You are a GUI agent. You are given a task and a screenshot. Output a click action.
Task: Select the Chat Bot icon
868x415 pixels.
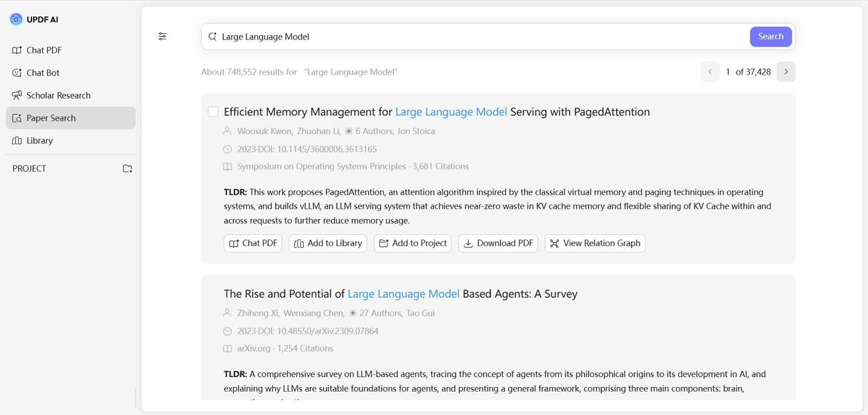[17, 73]
